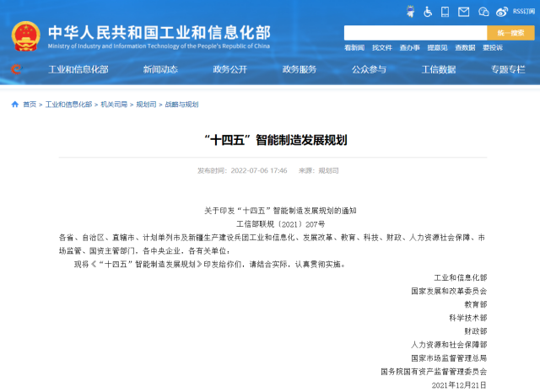Open 机关司局 breadcrumb link
The image size is (540, 392).
coord(114,105)
